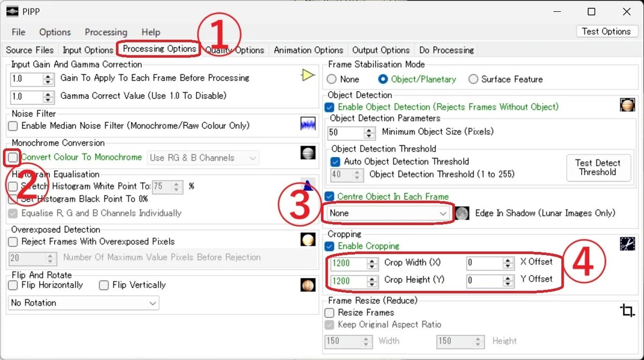The height and width of the screenshot is (360, 644).
Task: Select Object/Planetary stabilisation radio
Action: tap(383, 79)
